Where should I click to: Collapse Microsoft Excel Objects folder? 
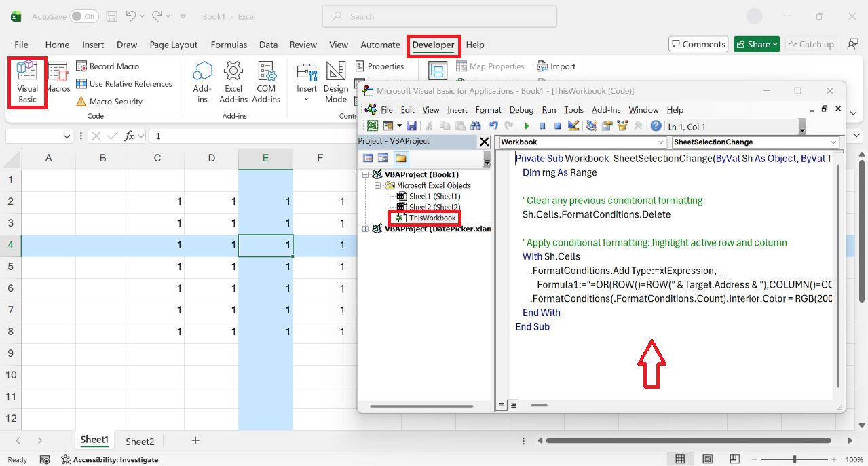click(x=377, y=185)
